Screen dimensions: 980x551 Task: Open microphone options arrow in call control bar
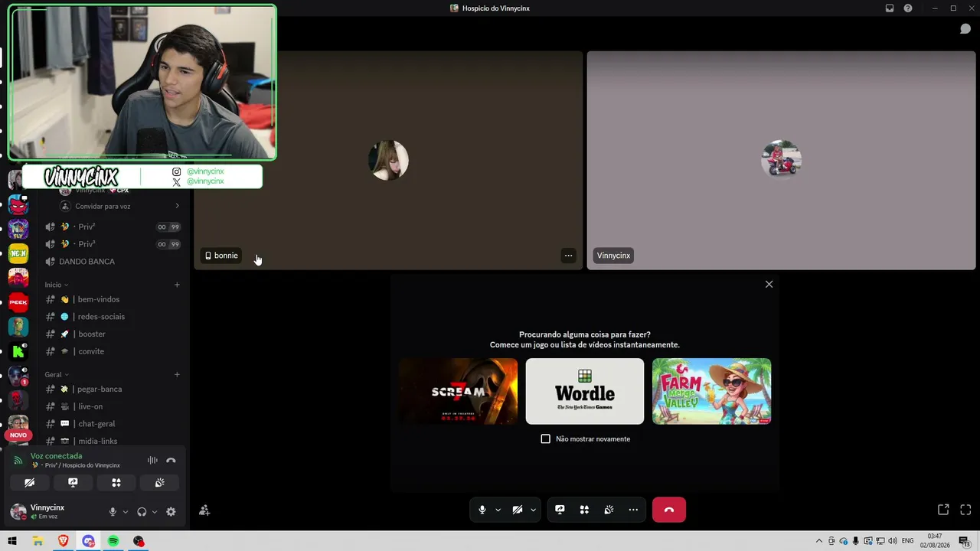pos(498,510)
